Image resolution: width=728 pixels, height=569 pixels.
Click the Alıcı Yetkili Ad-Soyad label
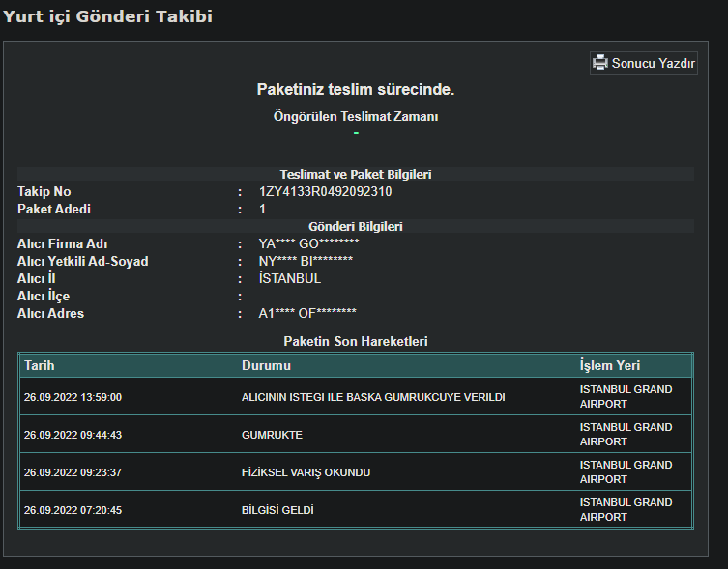point(82,261)
